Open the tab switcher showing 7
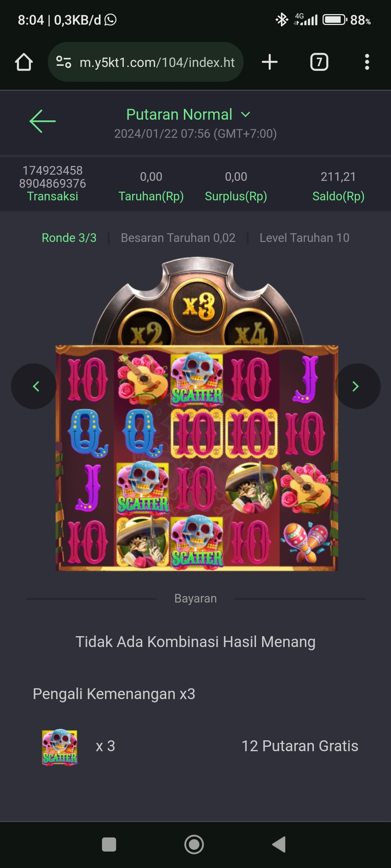The image size is (391, 868). point(319,62)
